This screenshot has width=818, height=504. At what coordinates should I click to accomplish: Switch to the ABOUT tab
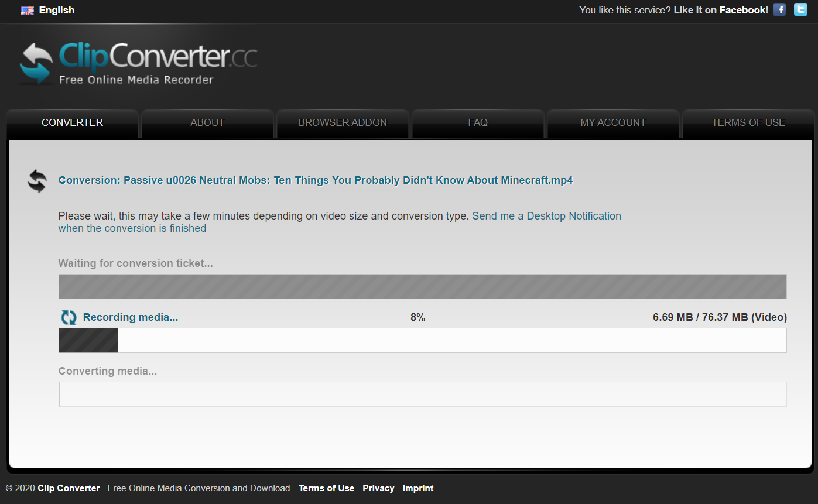pyautogui.click(x=207, y=123)
